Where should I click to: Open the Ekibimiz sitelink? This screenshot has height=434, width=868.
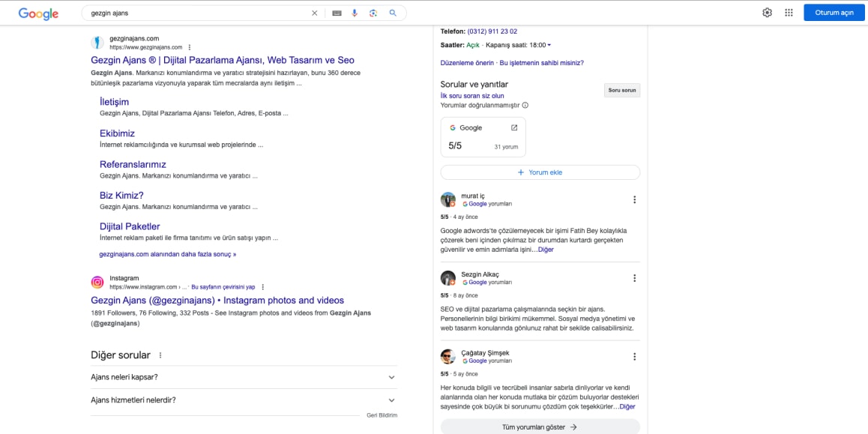(118, 133)
